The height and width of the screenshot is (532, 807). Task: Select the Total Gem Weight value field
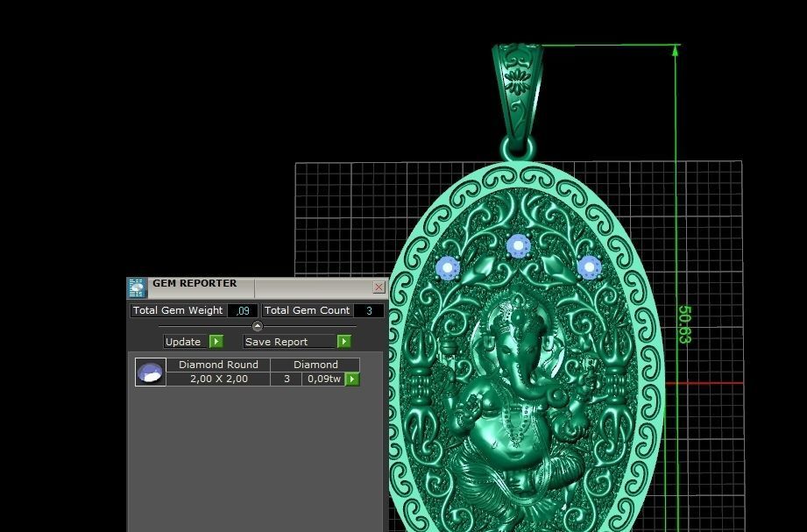coord(243,310)
